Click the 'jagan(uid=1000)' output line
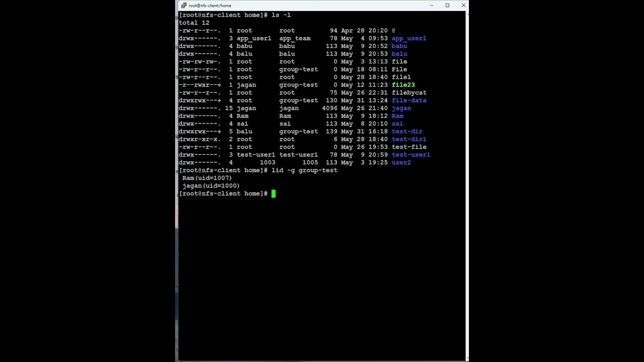 click(211, 186)
